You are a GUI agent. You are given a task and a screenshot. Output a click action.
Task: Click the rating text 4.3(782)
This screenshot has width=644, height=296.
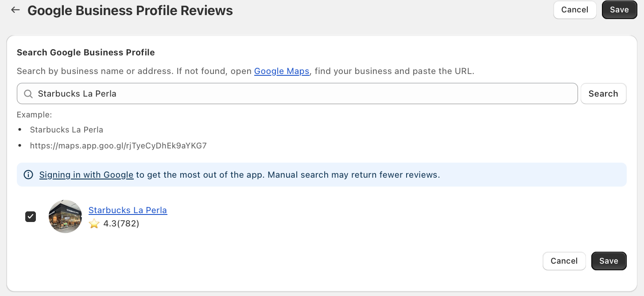tap(121, 224)
